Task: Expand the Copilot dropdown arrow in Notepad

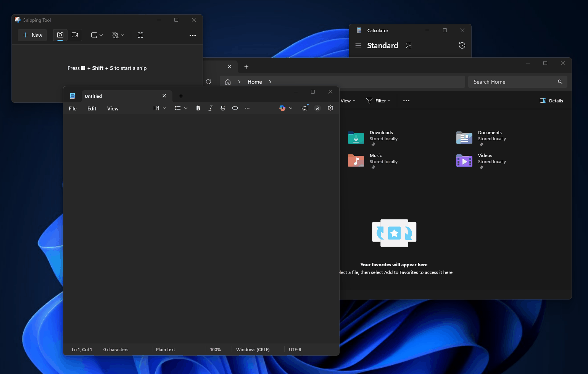Action: (x=291, y=108)
